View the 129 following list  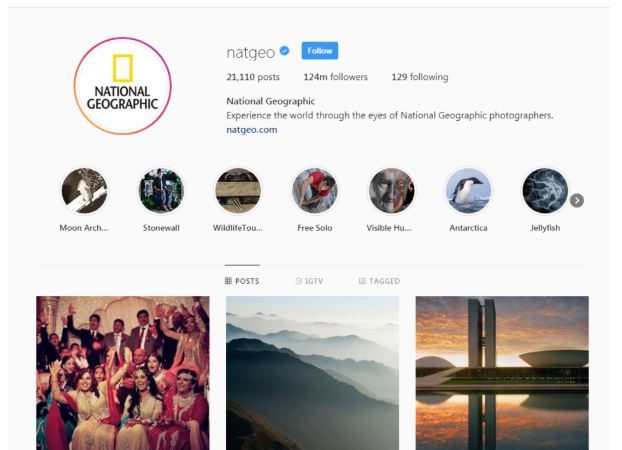[420, 77]
